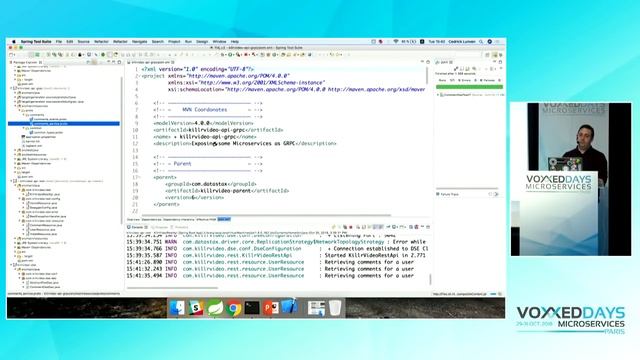Open the Help menu
The image size is (640, 360).
[235, 42]
